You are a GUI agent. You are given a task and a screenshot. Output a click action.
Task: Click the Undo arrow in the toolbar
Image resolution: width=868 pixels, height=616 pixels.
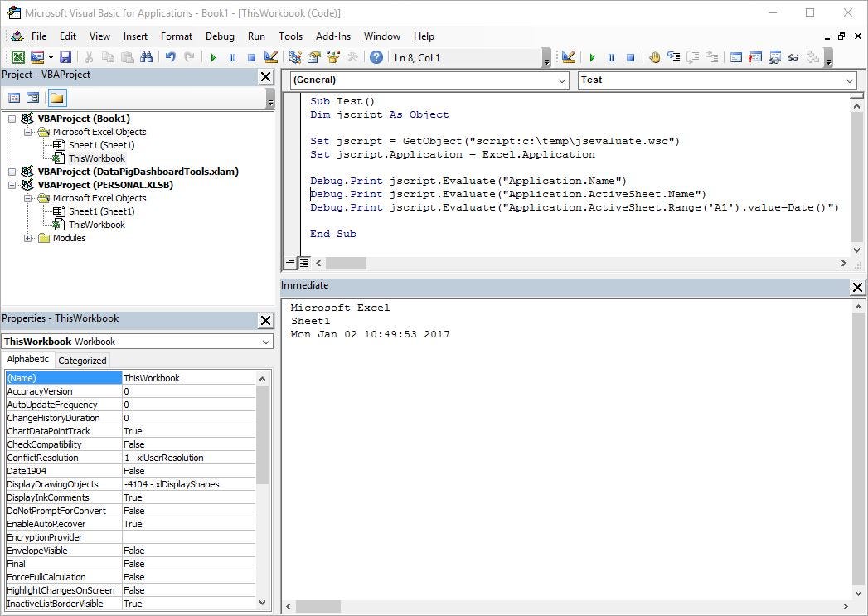[170, 56]
